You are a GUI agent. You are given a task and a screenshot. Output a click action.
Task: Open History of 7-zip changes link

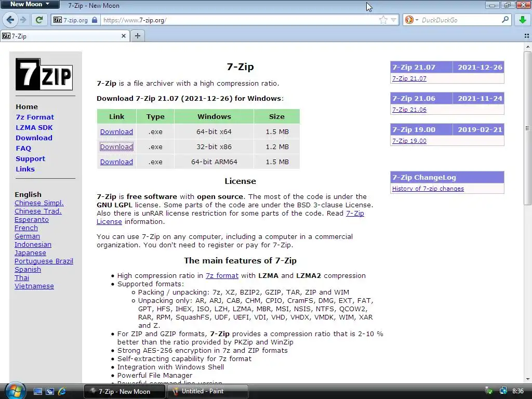pyautogui.click(x=428, y=189)
